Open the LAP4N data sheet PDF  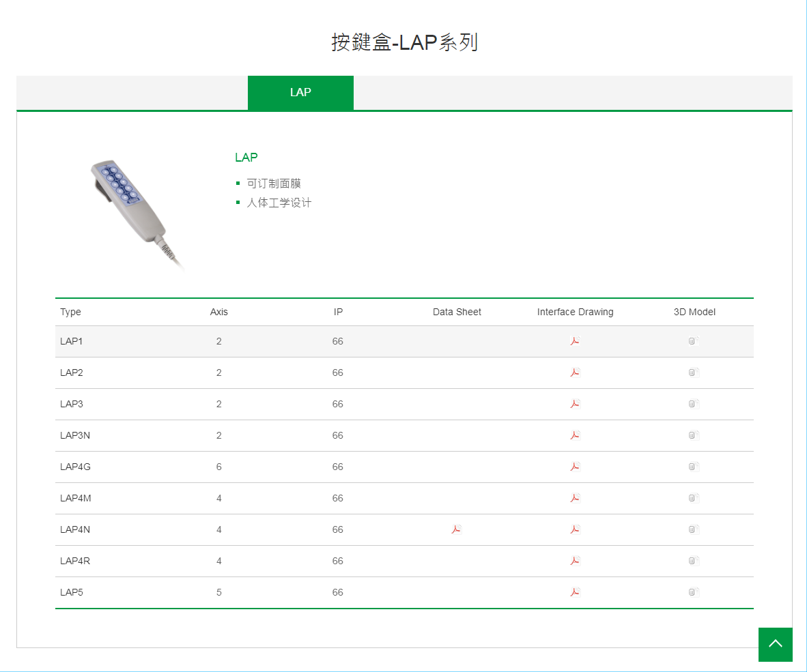[456, 529]
